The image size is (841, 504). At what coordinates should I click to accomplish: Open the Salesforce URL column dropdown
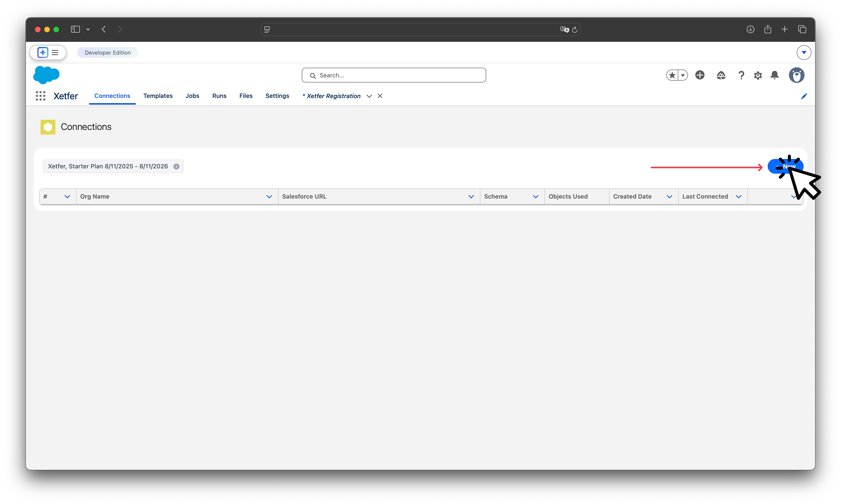471,197
